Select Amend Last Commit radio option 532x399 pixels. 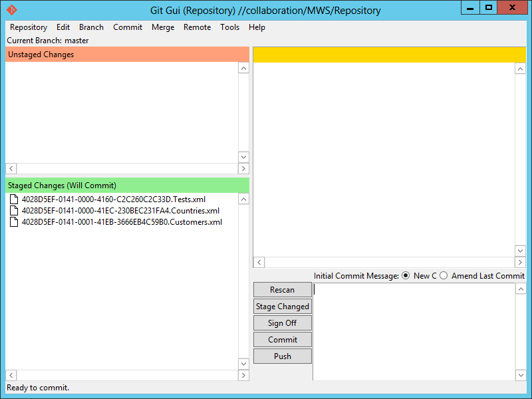pos(444,276)
